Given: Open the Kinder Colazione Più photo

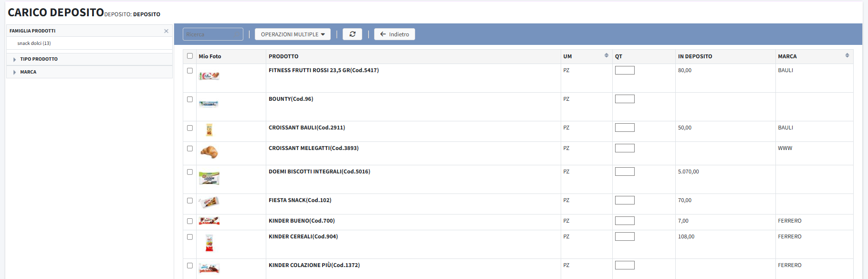Looking at the screenshot, I should 209,268.
